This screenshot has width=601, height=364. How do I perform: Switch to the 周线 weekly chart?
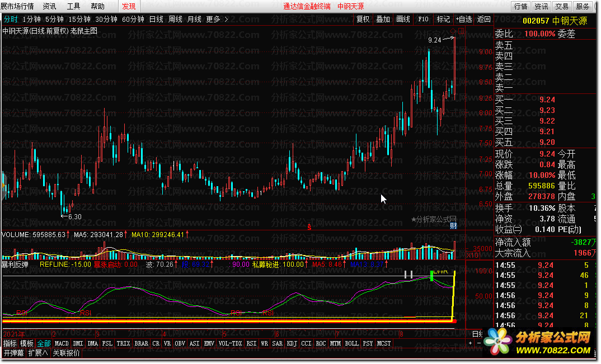point(175,19)
